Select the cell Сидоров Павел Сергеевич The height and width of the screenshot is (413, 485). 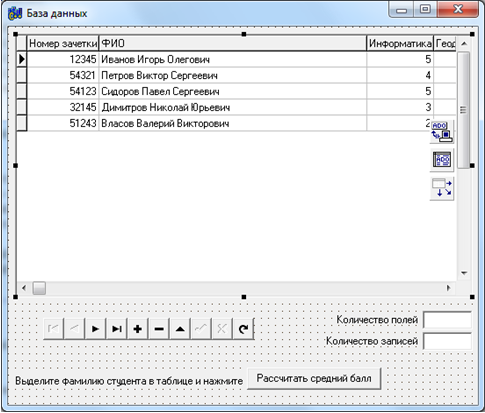233,91
